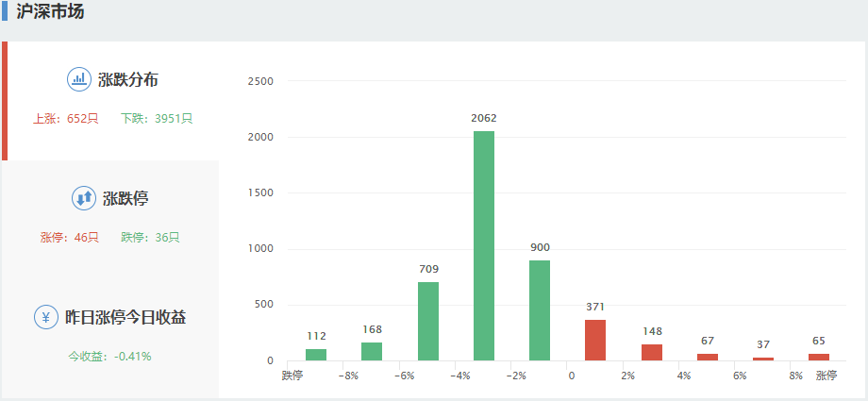This screenshot has height=401, width=868.
Task: Click the 1500 y-axis label
Action: (260, 193)
